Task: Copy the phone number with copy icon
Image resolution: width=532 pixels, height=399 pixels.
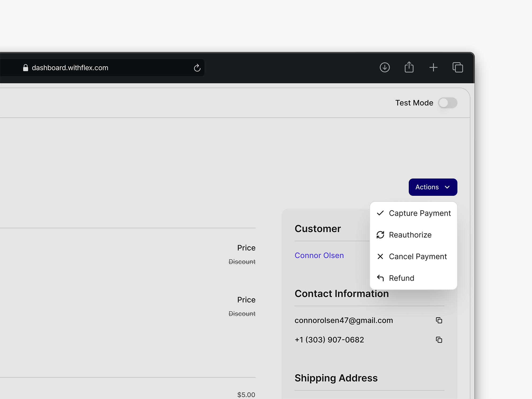Action: tap(439, 340)
